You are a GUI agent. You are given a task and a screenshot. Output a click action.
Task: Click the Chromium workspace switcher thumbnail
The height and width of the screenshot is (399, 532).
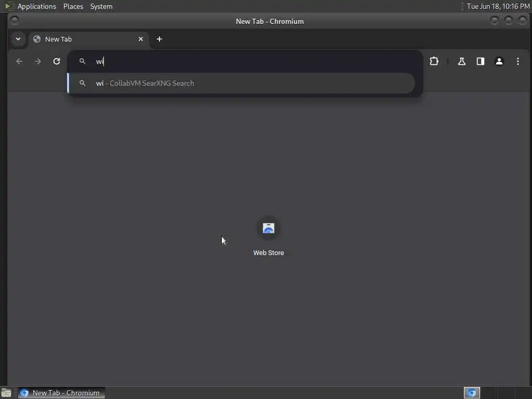(x=472, y=393)
